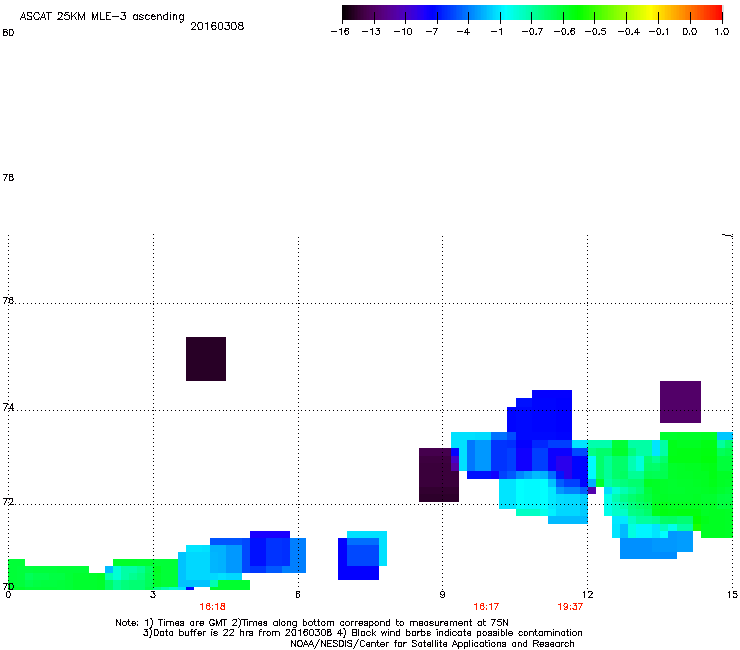Viewport: 740px width, 650px height.
Task: Click the 0.0 label on the color scale
Action: 690,32
